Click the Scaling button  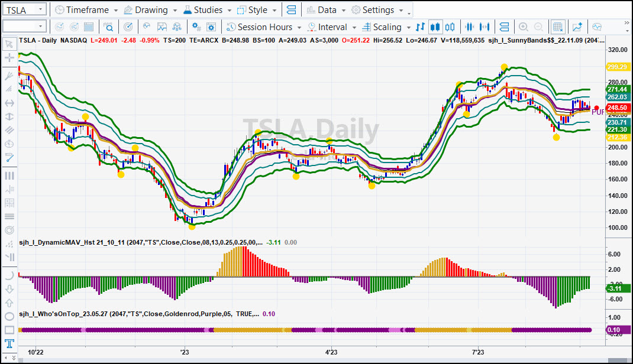pyautogui.click(x=382, y=27)
